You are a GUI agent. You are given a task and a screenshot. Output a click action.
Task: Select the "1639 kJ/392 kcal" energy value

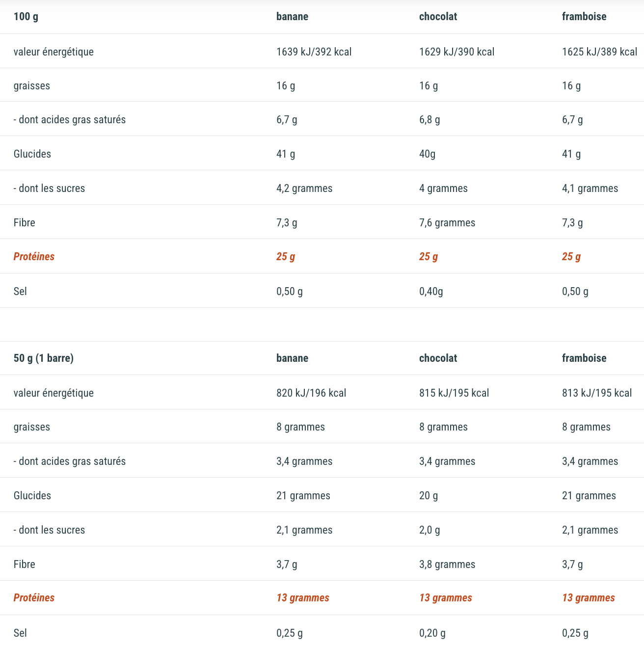[314, 52]
